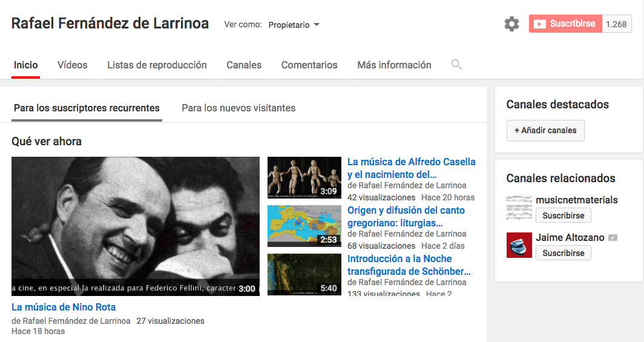Go to the Canales tab
644x342 pixels.
point(244,65)
